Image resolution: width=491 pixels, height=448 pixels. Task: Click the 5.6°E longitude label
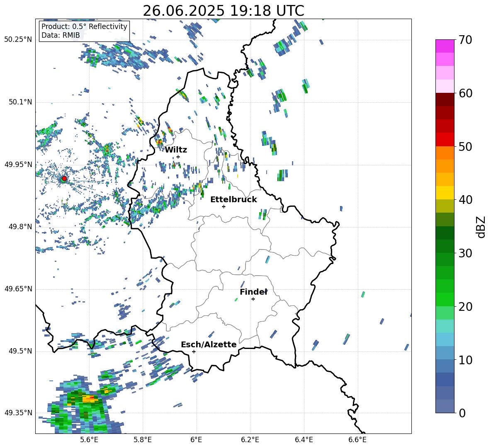tap(89, 440)
